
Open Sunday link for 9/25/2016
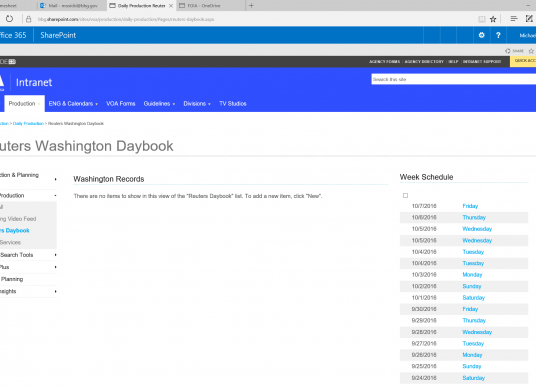pos(472,366)
